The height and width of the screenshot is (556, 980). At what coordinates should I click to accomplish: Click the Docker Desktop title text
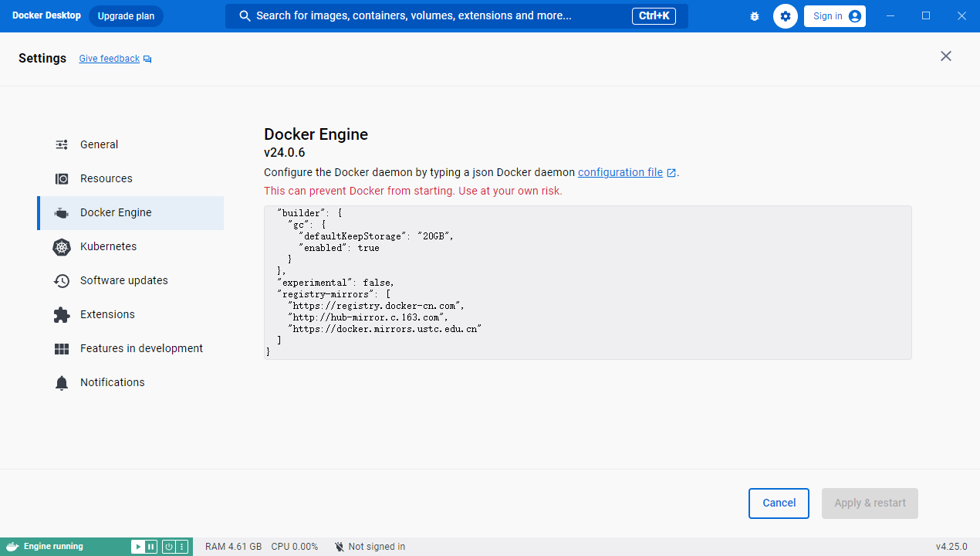pos(46,15)
